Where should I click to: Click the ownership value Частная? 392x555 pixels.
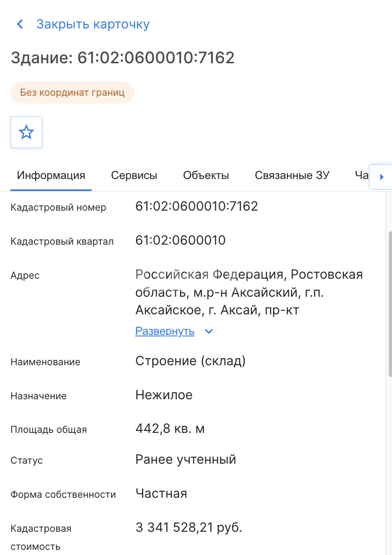coord(161,493)
